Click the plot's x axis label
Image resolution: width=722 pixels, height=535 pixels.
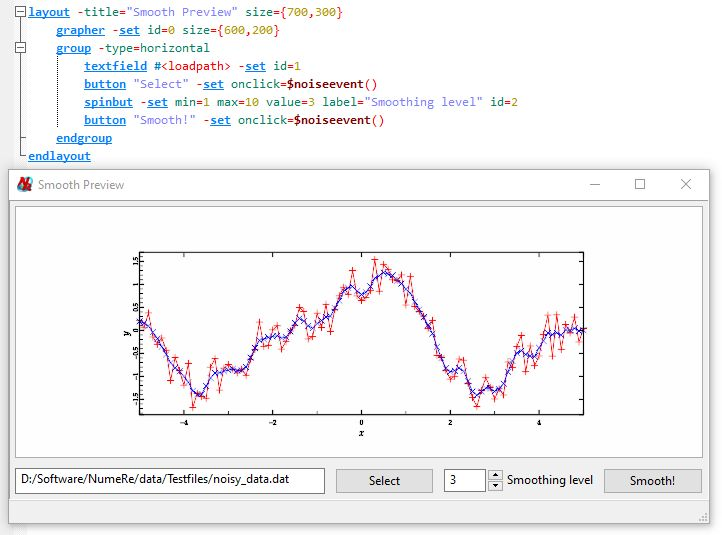tap(361, 433)
